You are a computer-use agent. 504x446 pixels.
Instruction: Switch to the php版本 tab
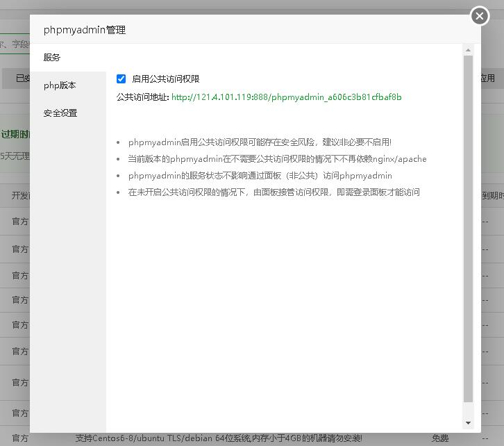tap(68, 85)
